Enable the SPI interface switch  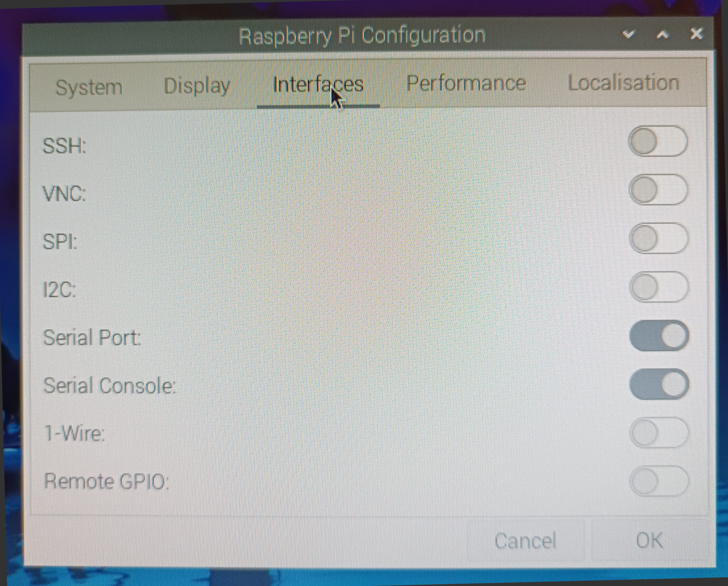click(x=658, y=238)
